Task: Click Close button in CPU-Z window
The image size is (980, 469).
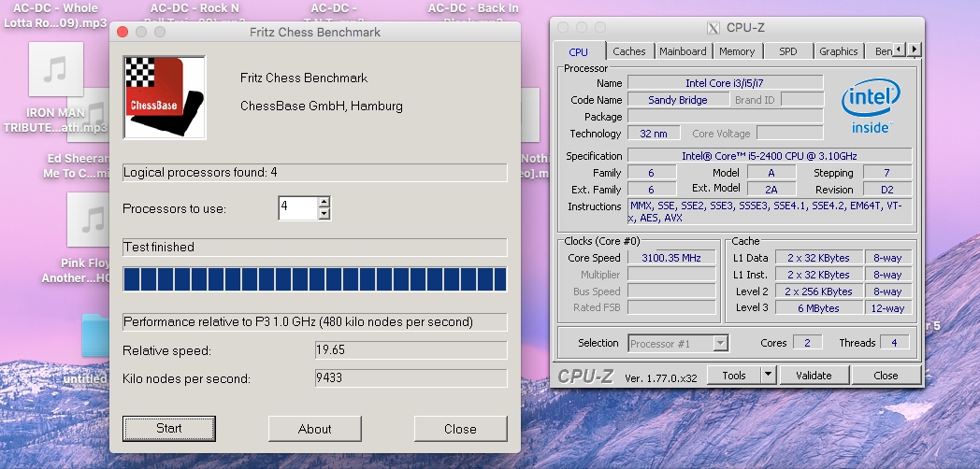Action: tap(886, 376)
